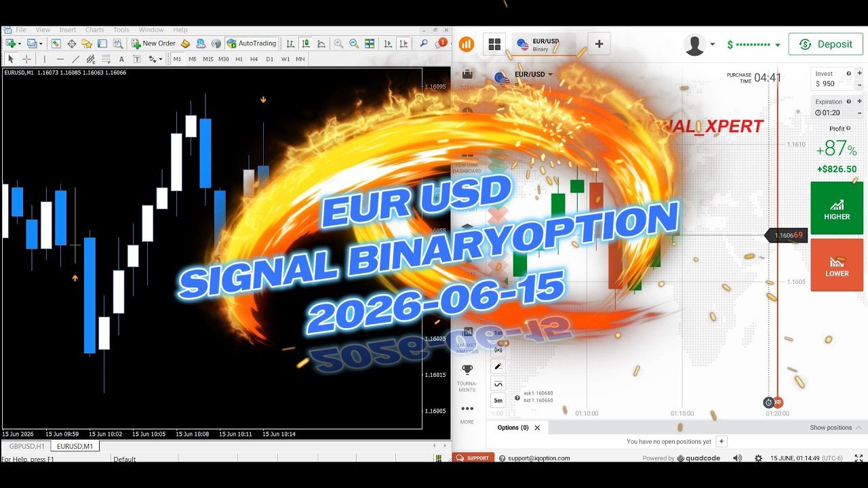Open the profile avatar dropdown
Viewport: 868px width, 488px height.
[x=699, y=45]
